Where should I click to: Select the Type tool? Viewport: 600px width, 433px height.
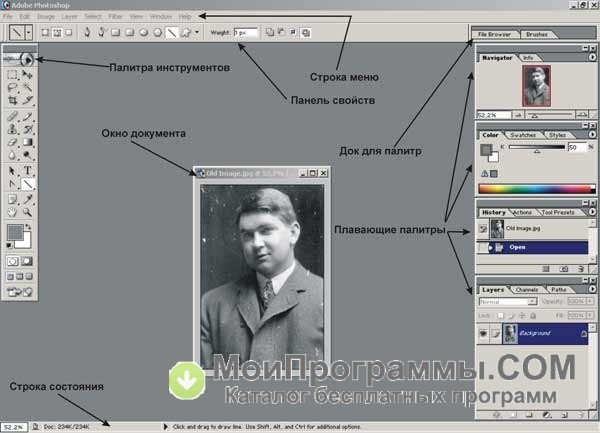coord(27,171)
